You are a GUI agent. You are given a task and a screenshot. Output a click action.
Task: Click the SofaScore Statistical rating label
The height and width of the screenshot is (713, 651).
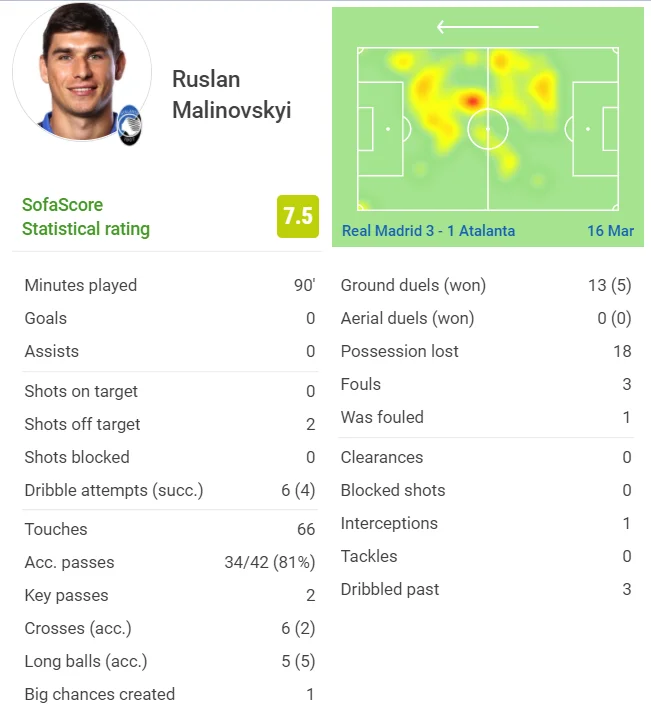pos(86,217)
